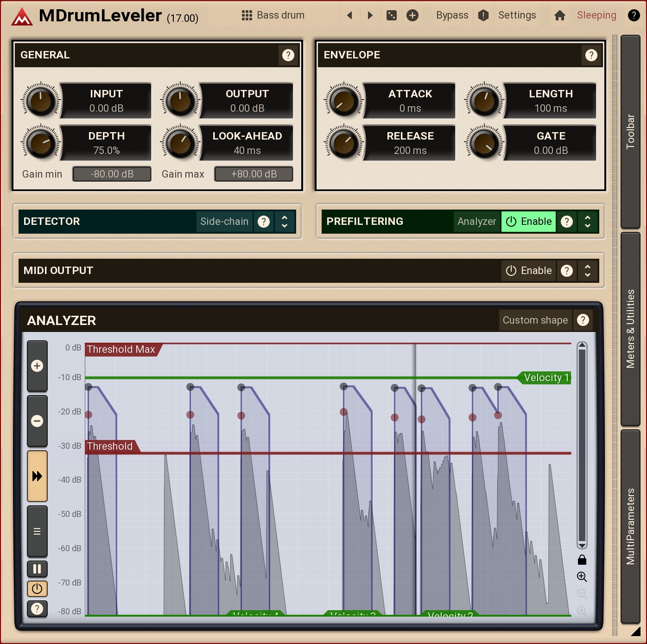Screen dimensions: 647x644
Task: Pause the analyzer display
Action: click(x=37, y=569)
